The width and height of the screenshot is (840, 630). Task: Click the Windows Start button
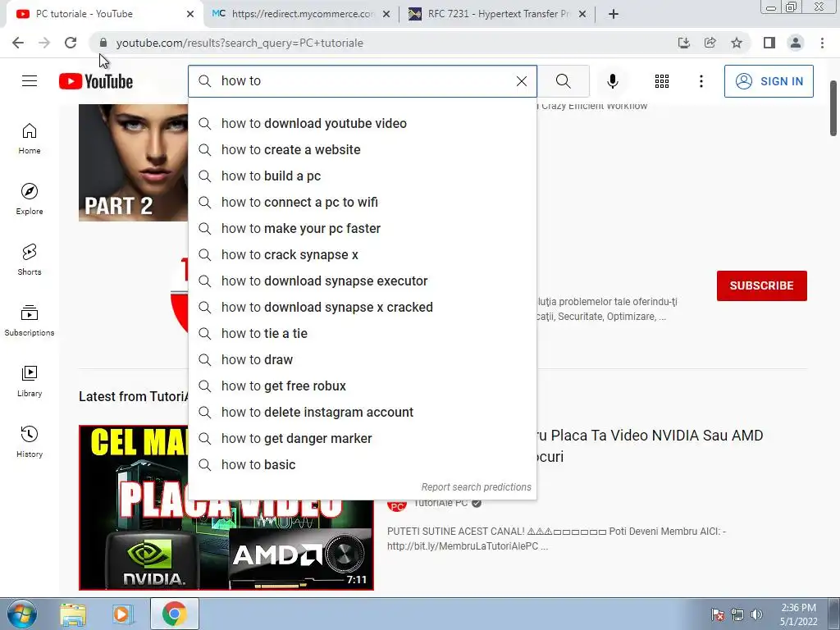pos(22,614)
